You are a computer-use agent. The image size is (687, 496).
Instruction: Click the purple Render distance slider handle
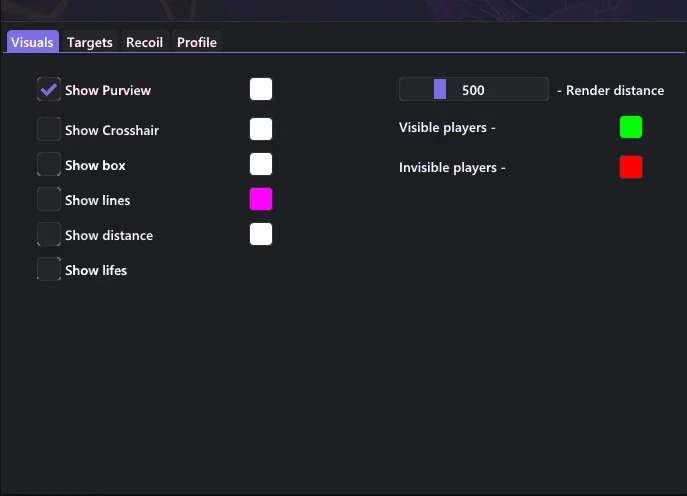(x=440, y=89)
